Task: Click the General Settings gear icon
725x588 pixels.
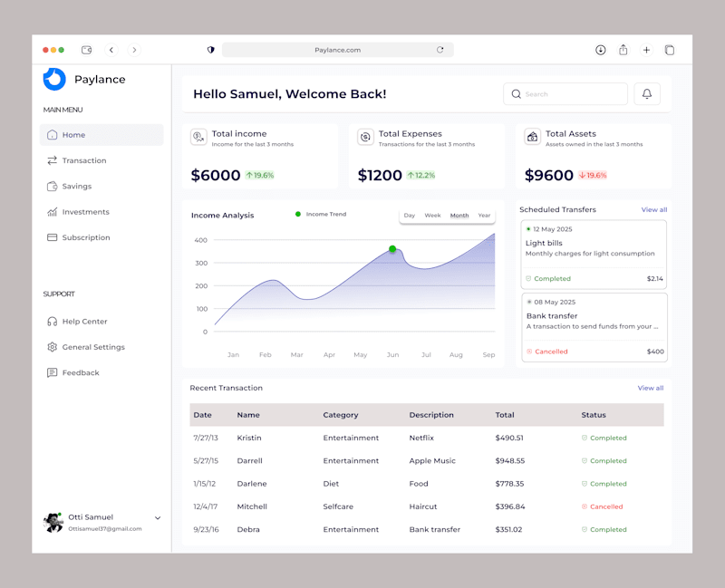Action: click(x=53, y=347)
